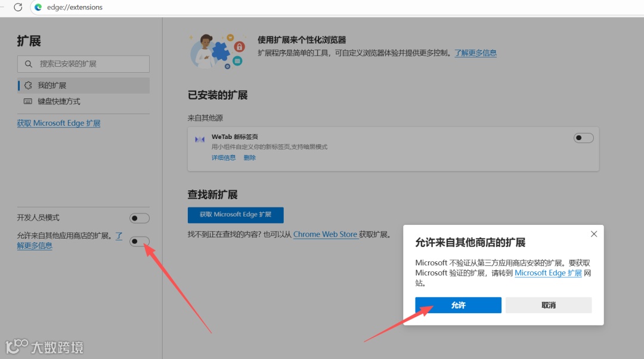Select 我的扩展 in the sidebar

pyautogui.click(x=83, y=85)
